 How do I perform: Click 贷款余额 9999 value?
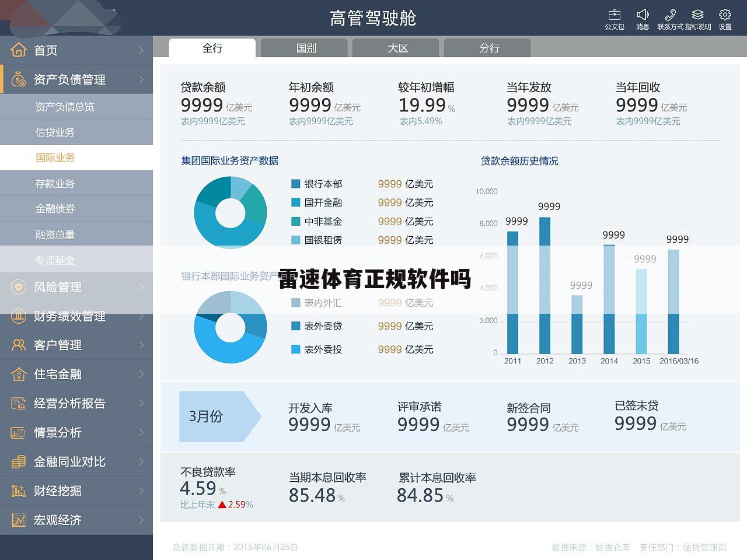(x=202, y=105)
